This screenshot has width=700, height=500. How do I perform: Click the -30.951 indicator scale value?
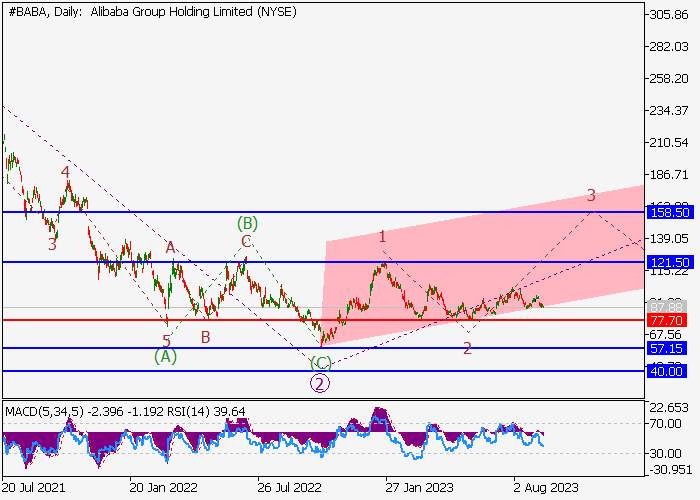click(669, 470)
